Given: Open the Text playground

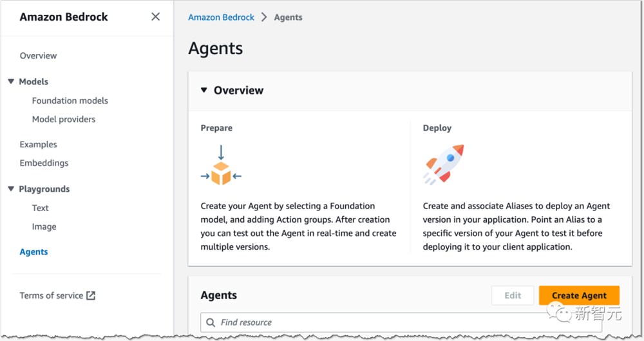Looking at the screenshot, I should 40,208.
